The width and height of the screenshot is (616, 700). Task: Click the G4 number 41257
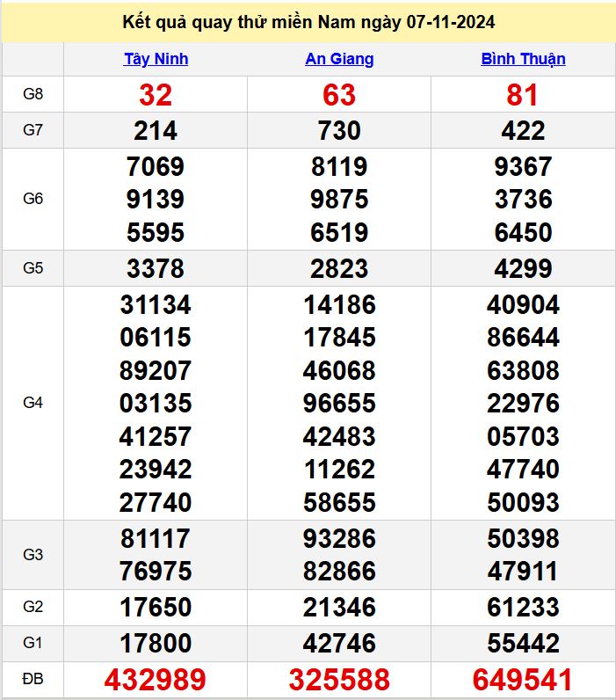(x=156, y=436)
